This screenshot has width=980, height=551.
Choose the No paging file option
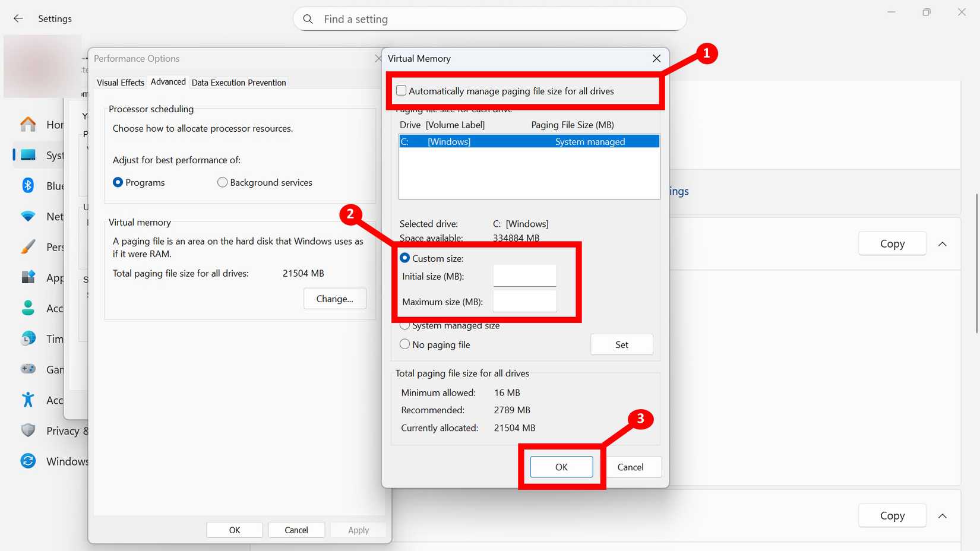pos(404,344)
